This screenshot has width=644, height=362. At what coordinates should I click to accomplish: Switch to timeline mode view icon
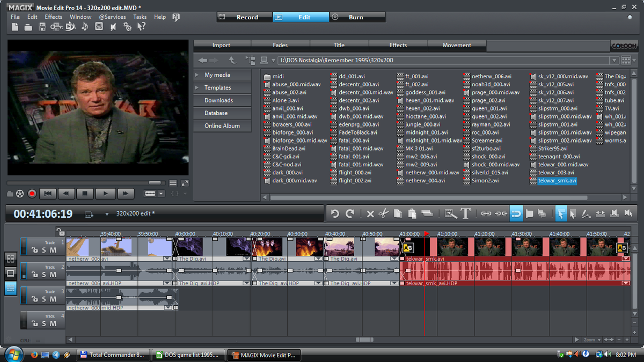pyautogui.click(x=11, y=288)
